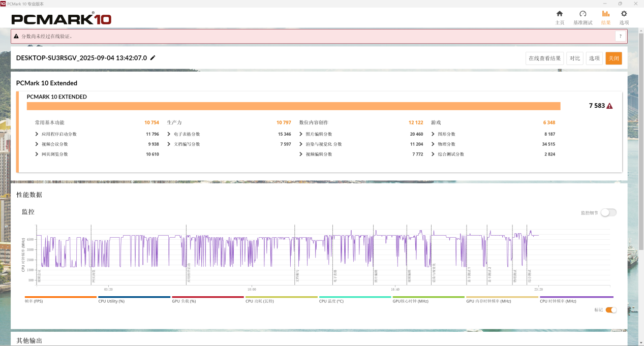Click the 其他输出 section heading
The width and height of the screenshot is (644, 346).
point(29,340)
